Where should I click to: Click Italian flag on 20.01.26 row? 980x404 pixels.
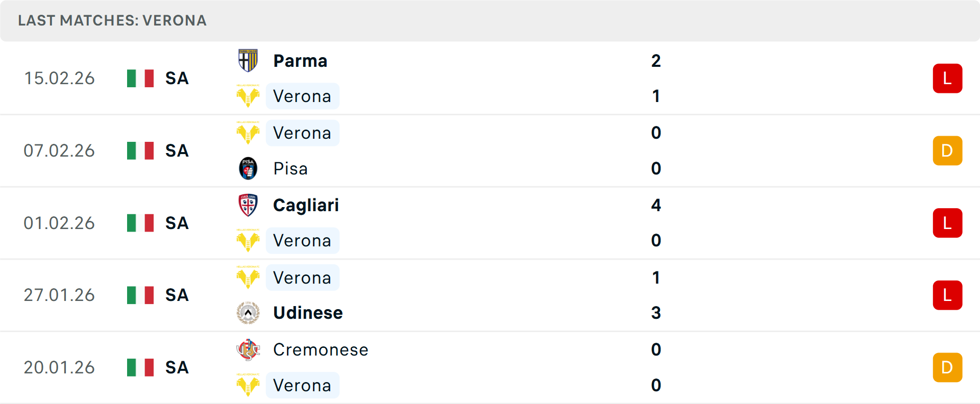tap(140, 367)
